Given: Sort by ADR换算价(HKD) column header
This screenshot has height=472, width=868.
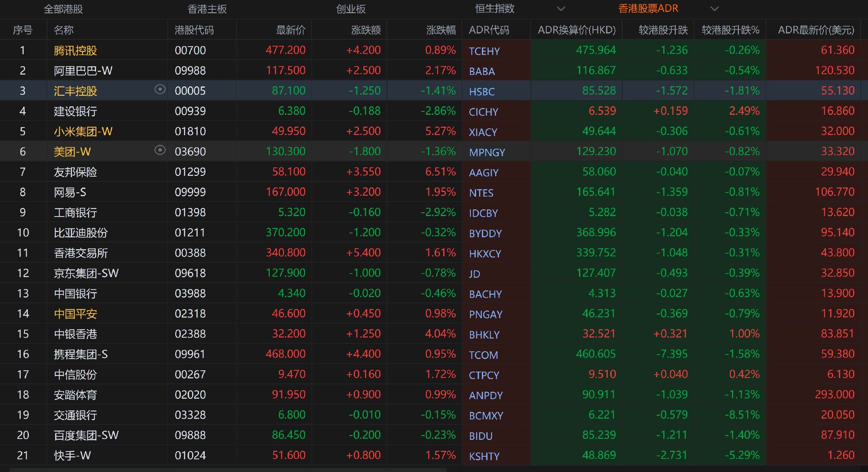Looking at the screenshot, I should (x=576, y=30).
